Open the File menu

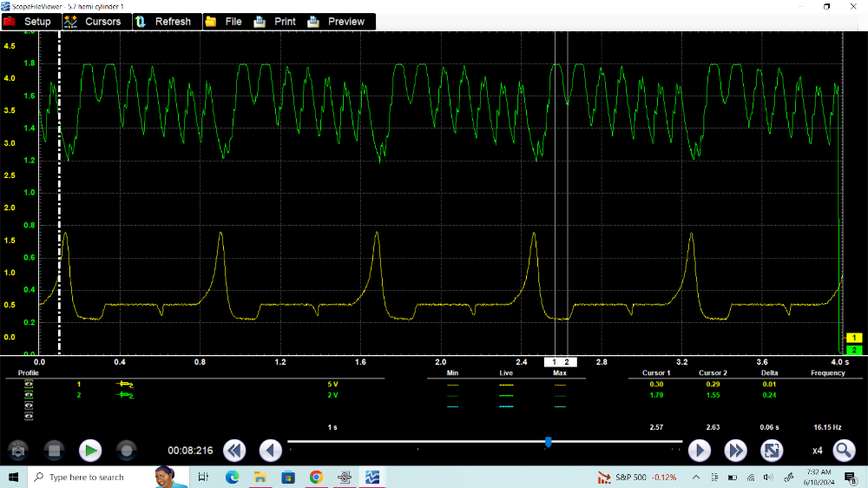[x=224, y=21]
